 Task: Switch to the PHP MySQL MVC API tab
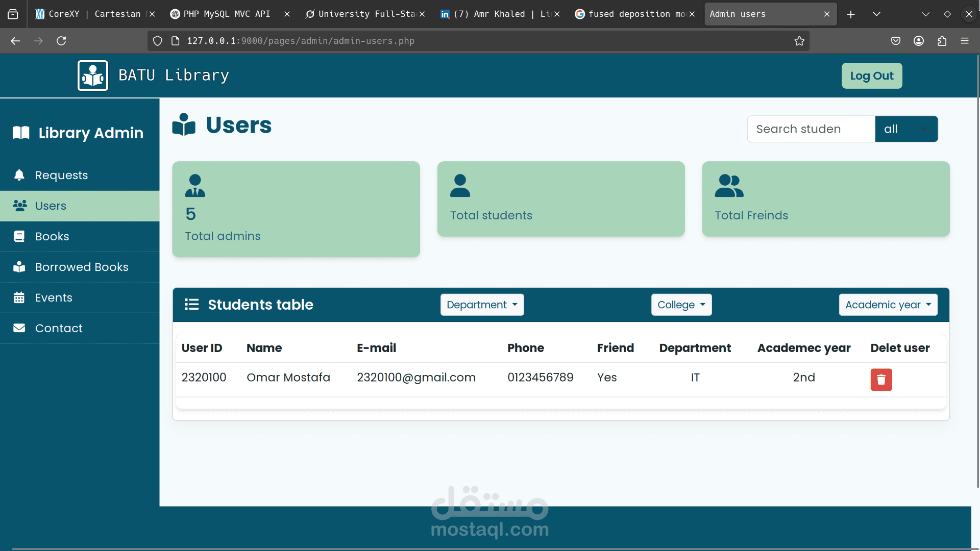click(x=227, y=14)
